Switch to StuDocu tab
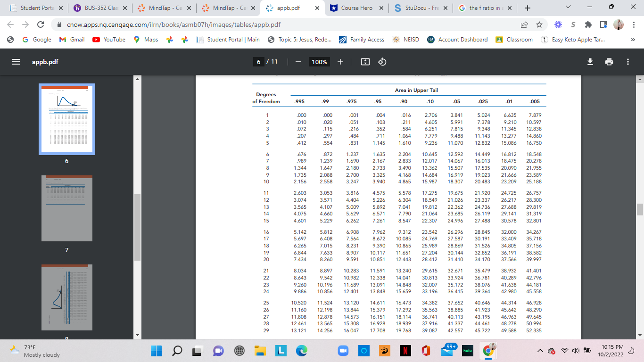This screenshot has height=362, width=644. coord(421,8)
